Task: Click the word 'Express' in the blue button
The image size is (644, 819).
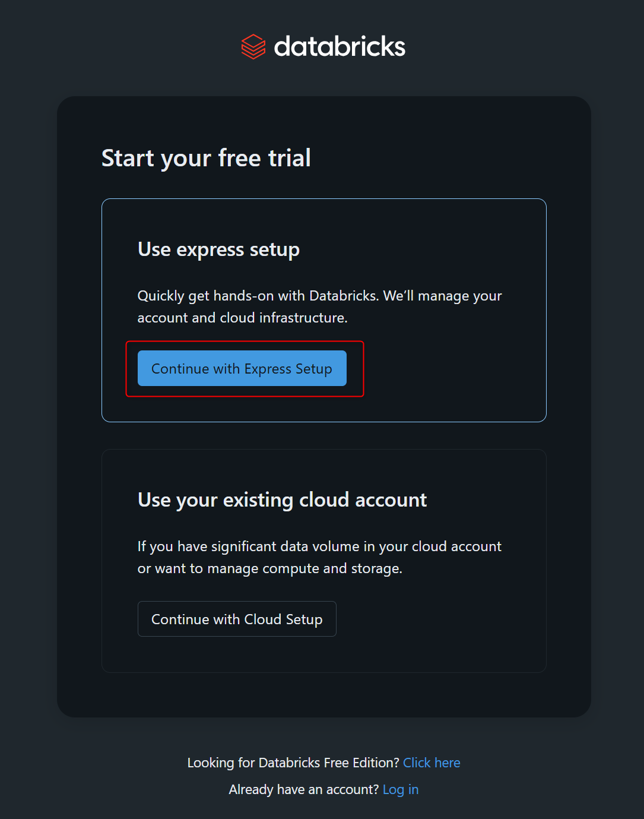Action: coord(268,369)
